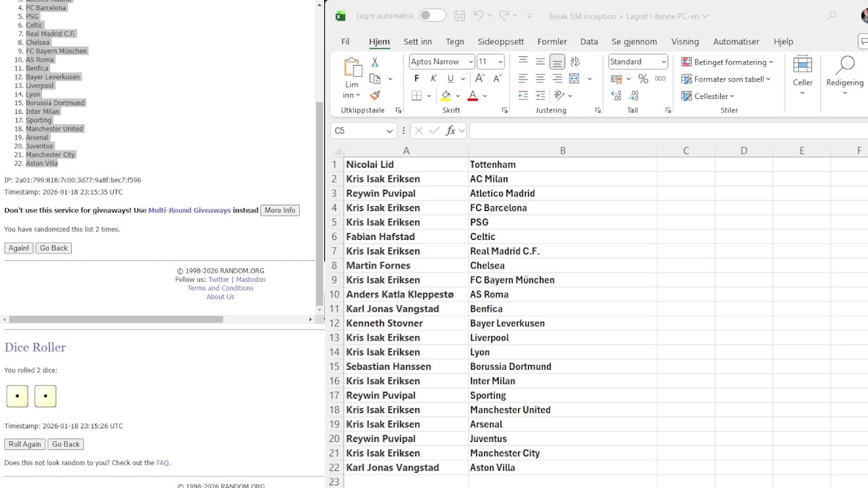Open search with the title bar magnifier
The width and height of the screenshot is (868, 488).
click(831, 16)
